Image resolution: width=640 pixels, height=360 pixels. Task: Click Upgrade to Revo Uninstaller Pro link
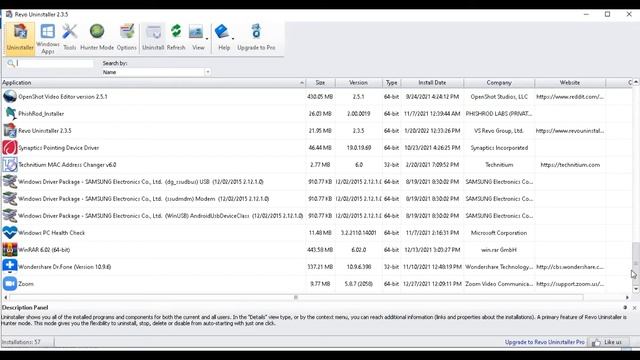544,342
